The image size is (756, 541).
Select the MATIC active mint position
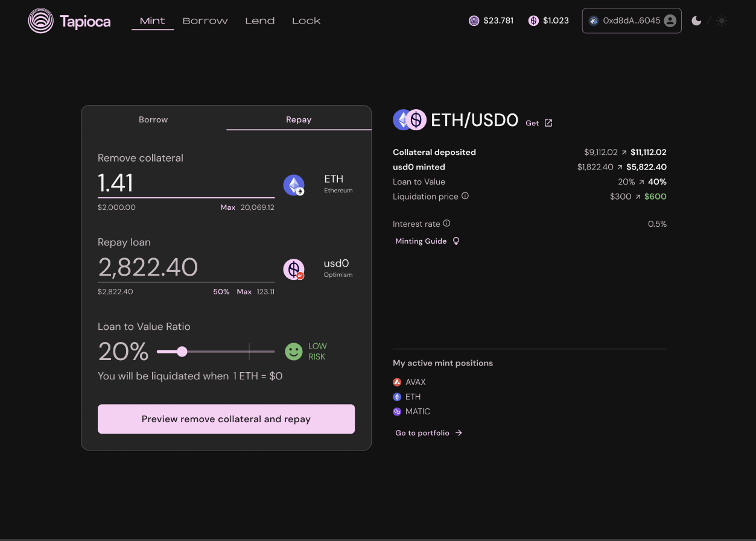pos(412,411)
